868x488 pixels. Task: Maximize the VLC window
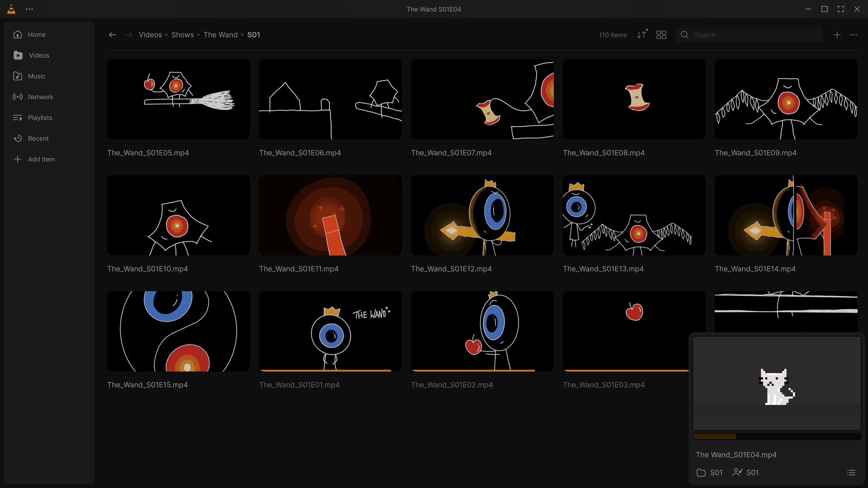[x=825, y=9]
